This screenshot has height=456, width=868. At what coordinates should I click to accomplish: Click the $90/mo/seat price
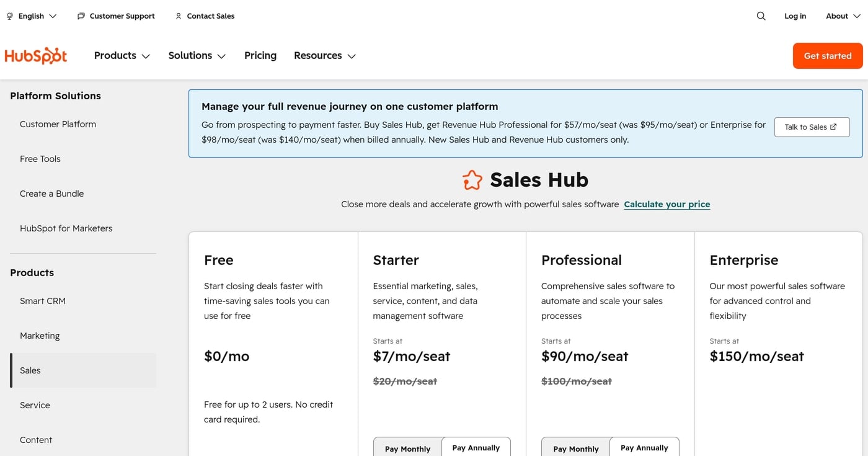pos(585,356)
